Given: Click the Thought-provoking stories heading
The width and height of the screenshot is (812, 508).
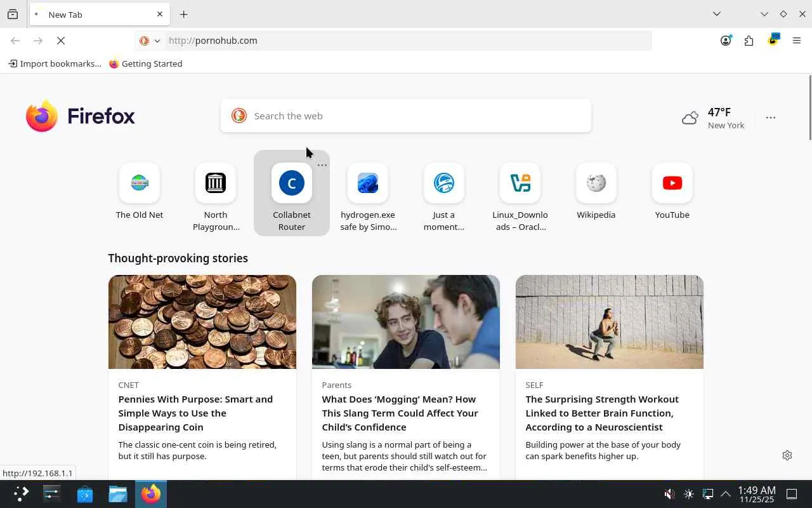Looking at the screenshot, I should click(x=178, y=258).
